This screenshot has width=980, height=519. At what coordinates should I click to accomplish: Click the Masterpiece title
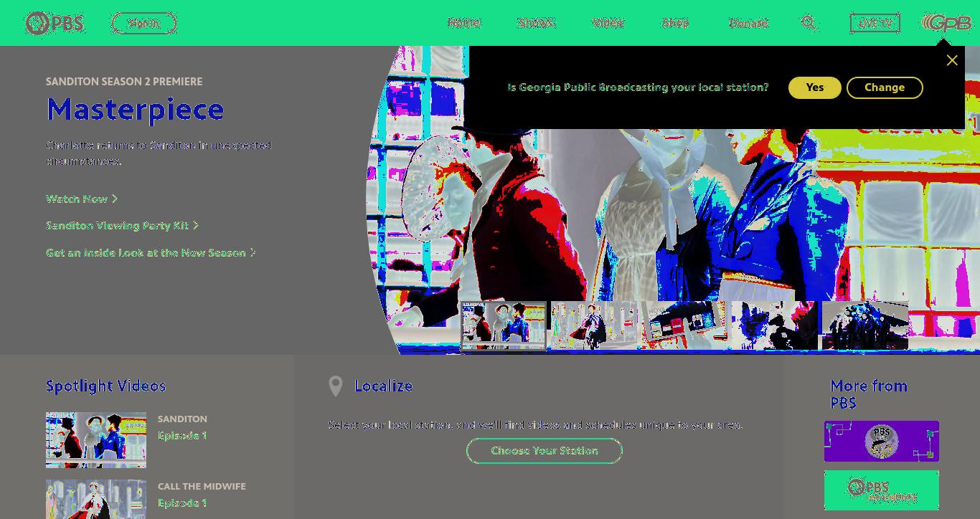coord(135,109)
